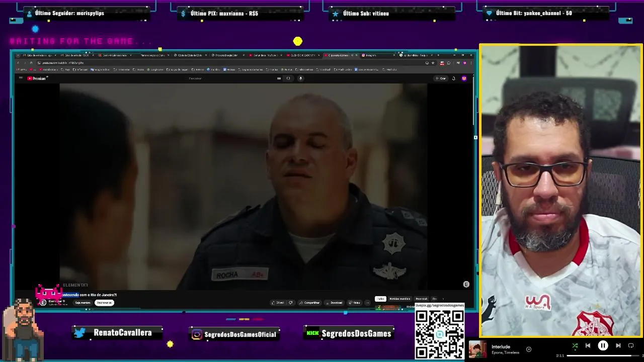
Task: Click the song title Interlude
Action: 501,346
